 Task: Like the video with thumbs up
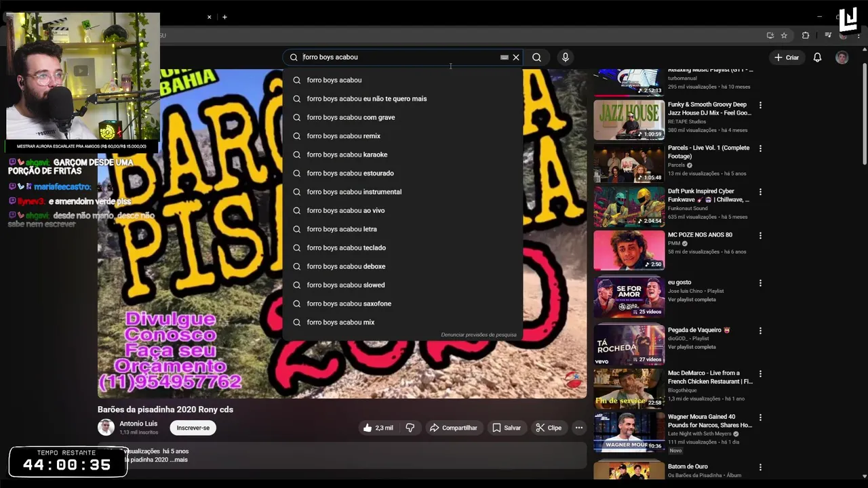pos(378,428)
